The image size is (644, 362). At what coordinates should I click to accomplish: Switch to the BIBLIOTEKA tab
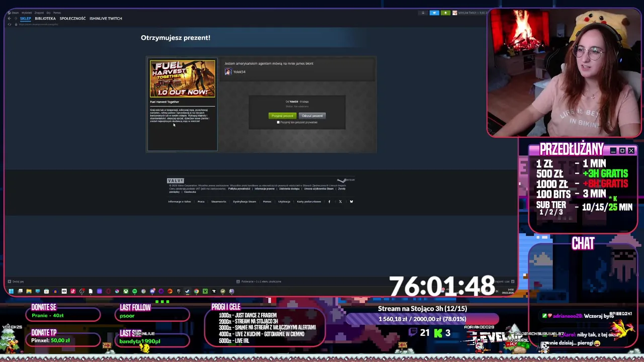(x=45, y=19)
